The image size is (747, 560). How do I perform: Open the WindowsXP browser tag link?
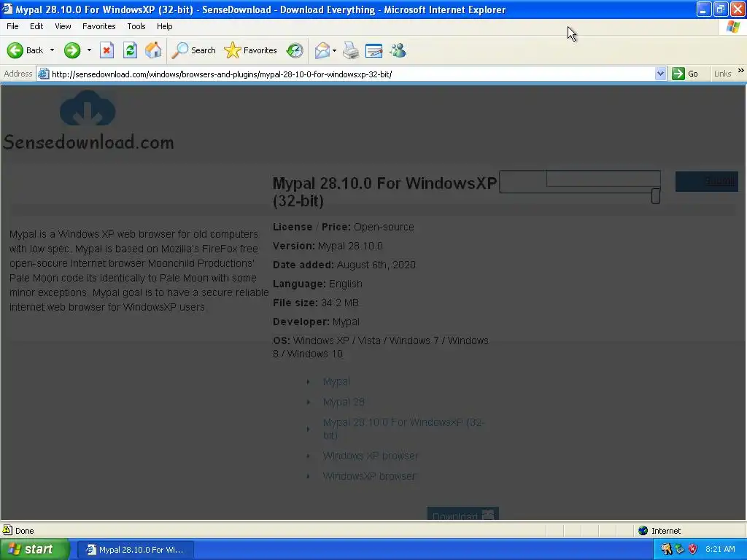369,476
